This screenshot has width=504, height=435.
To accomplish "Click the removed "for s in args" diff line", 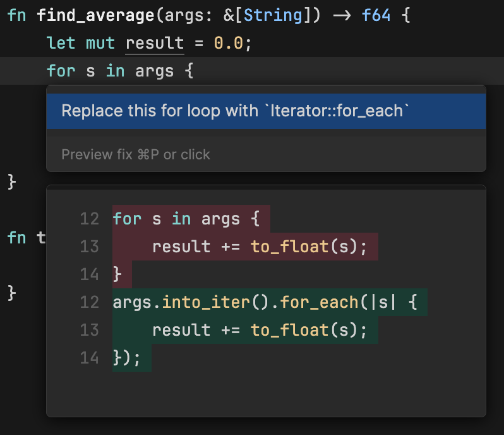I will point(186,219).
